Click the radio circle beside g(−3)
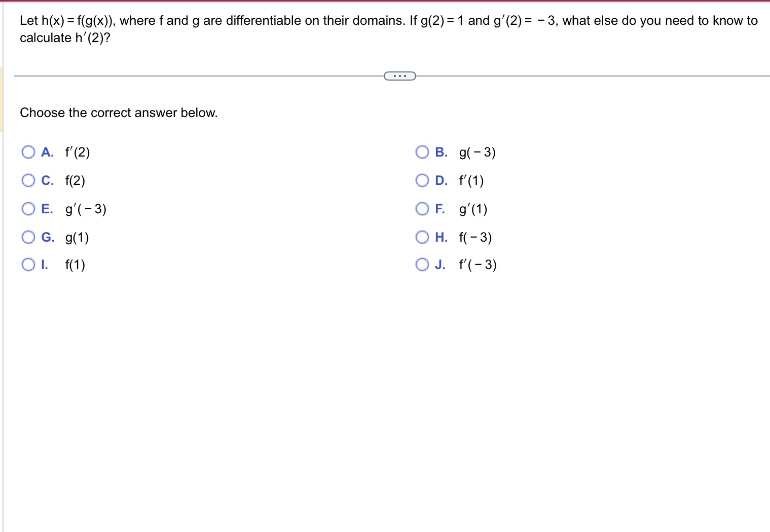Viewport: 770px width, 532px height. [421, 152]
